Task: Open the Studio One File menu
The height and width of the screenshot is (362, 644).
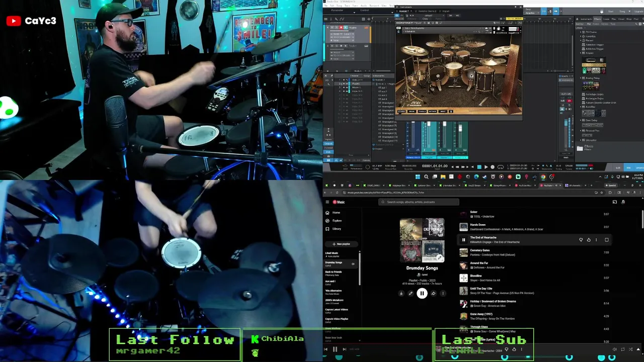Action: (326, 6)
